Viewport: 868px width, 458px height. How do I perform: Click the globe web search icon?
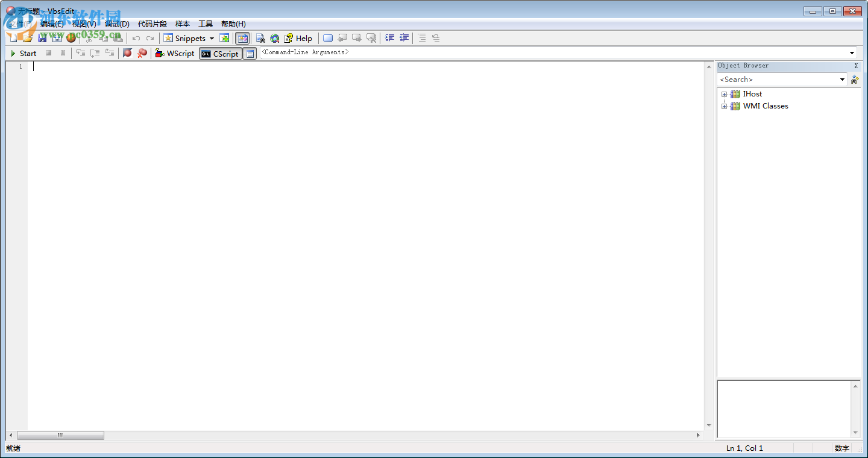(x=275, y=38)
